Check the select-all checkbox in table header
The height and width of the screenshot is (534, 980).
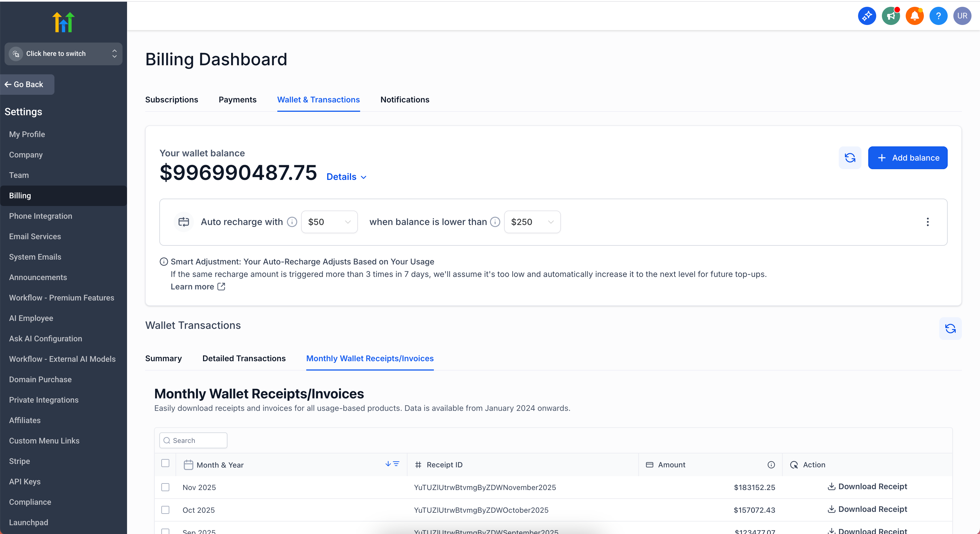coord(165,463)
